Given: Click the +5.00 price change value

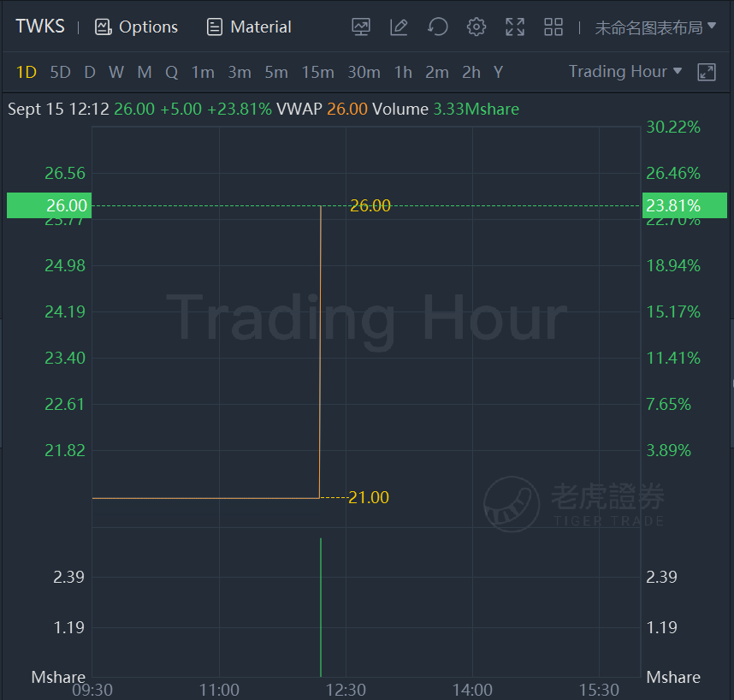Looking at the screenshot, I should (181, 109).
